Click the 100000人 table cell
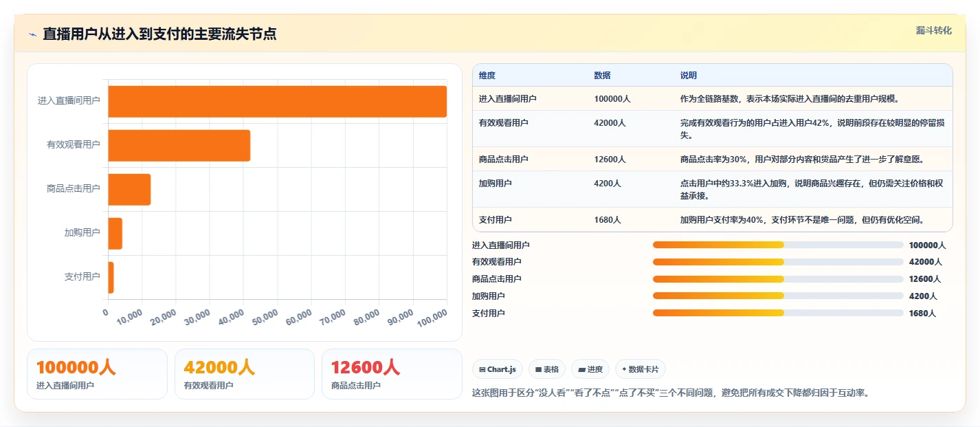This screenshot has width=980, height=427. point(612,99)
